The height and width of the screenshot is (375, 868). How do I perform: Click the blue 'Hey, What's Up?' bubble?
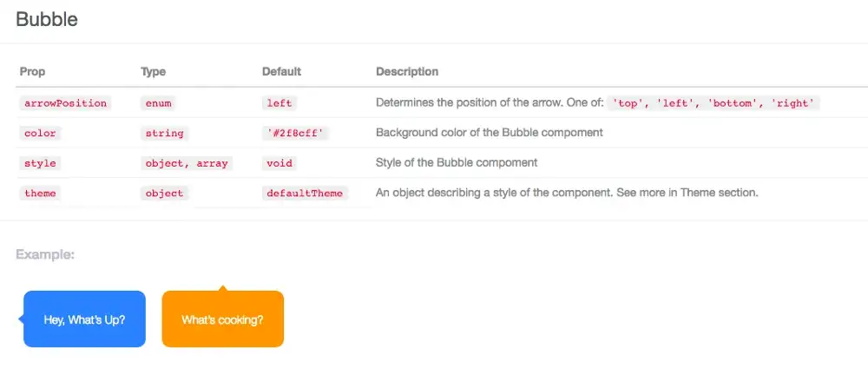(x=84, y=319)
